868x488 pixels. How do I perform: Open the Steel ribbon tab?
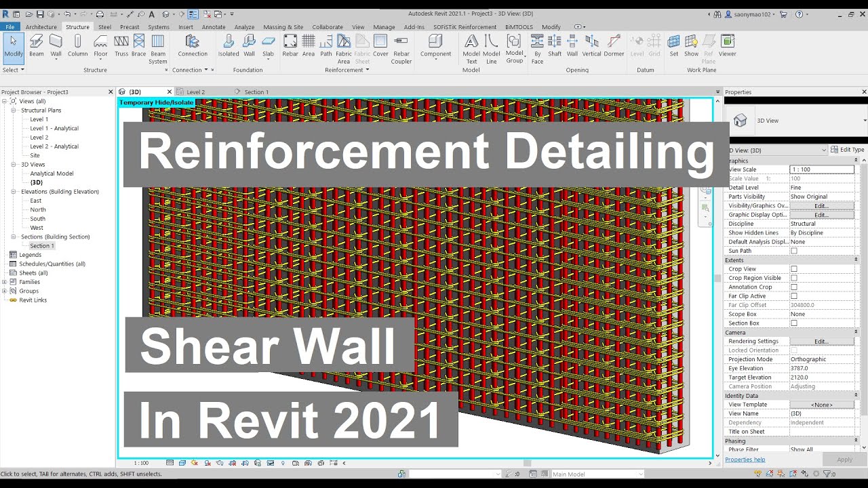[x=104, y=27]
